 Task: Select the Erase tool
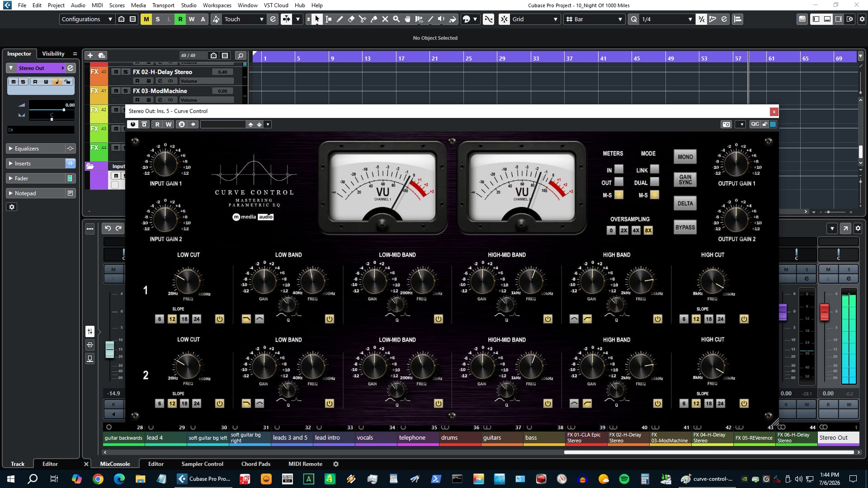tap(351, 19)
